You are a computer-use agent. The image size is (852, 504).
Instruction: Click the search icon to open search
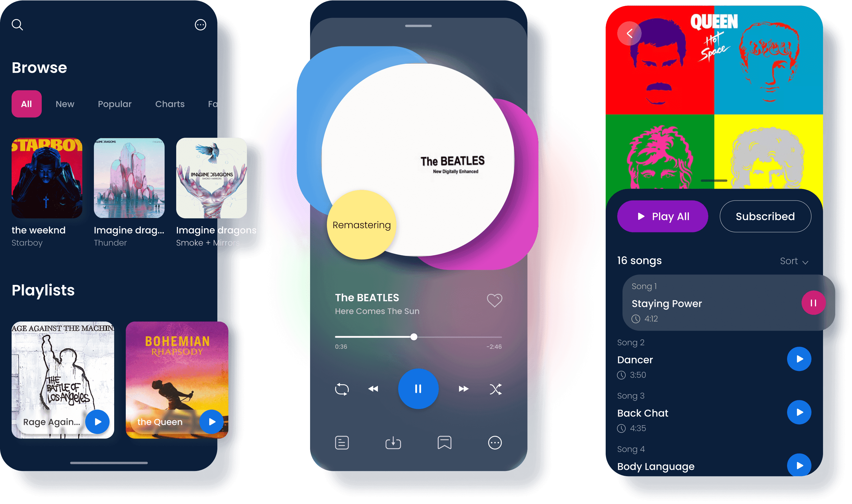pos(19,25)
